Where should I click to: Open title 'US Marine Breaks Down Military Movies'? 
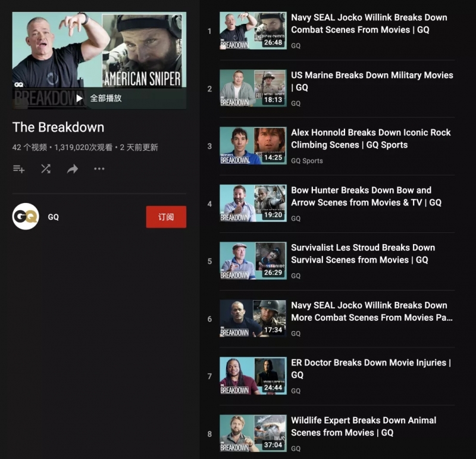coord(372,81)
